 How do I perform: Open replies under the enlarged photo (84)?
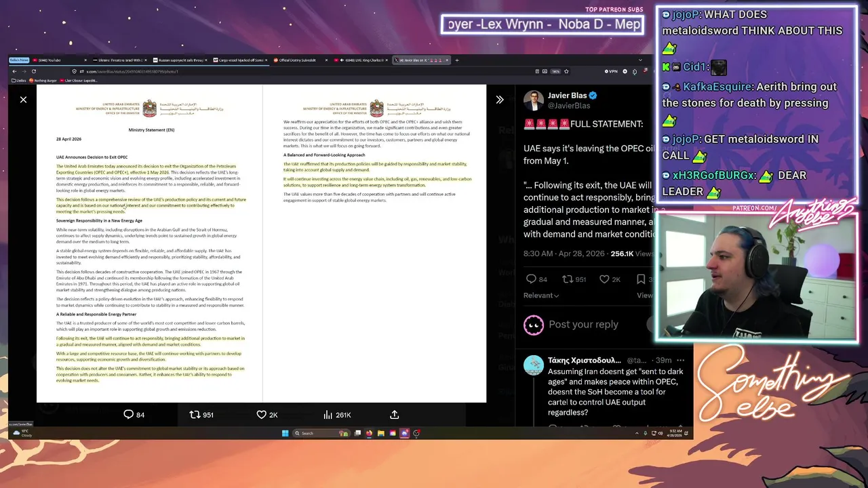[x=134, y=414]
